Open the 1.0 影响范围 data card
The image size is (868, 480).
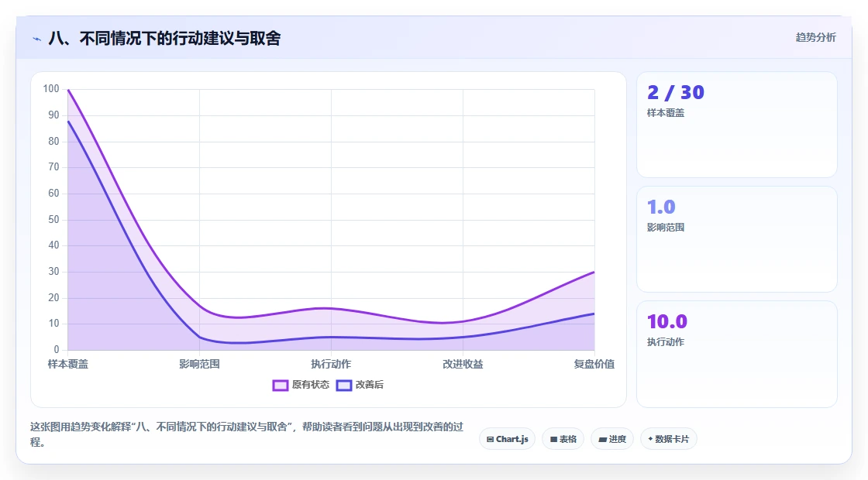(737, 239)
